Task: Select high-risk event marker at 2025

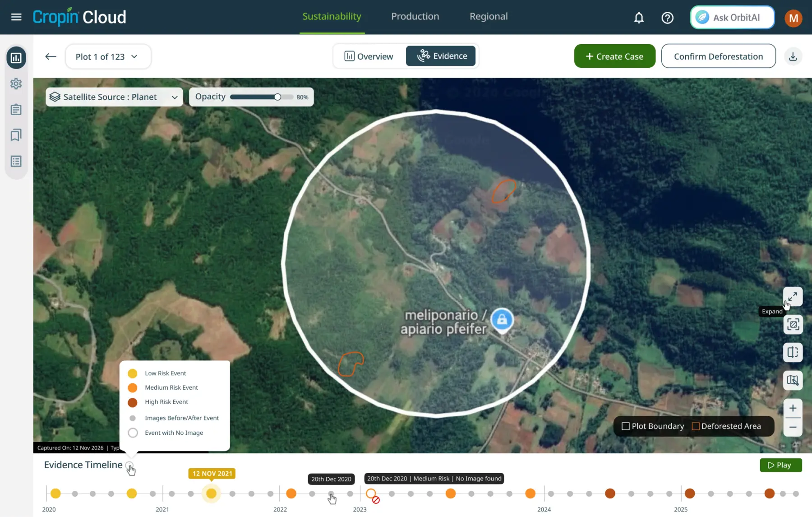Action: tap(690, 494)
